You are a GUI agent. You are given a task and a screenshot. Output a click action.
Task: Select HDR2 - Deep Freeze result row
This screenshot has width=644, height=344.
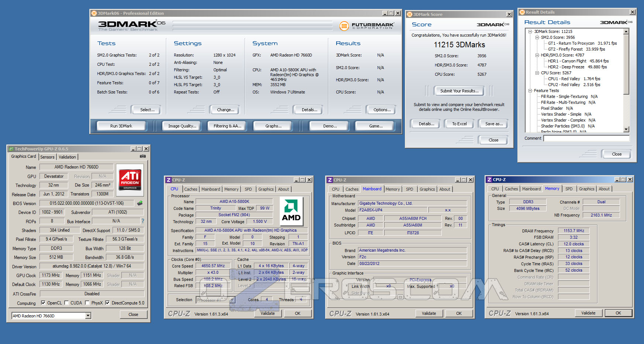click(x=577, y=67)
